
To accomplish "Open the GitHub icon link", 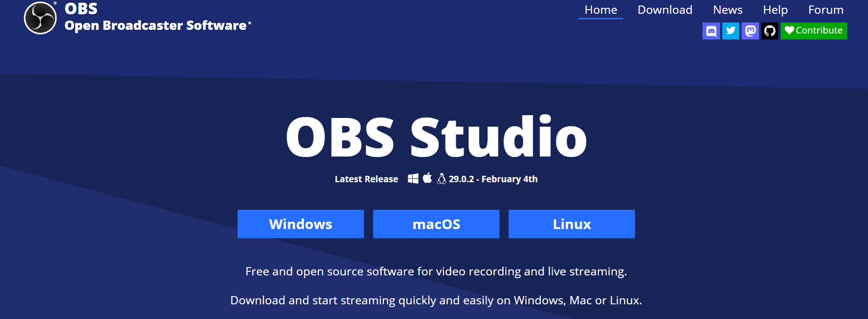I will click(770, 31).
